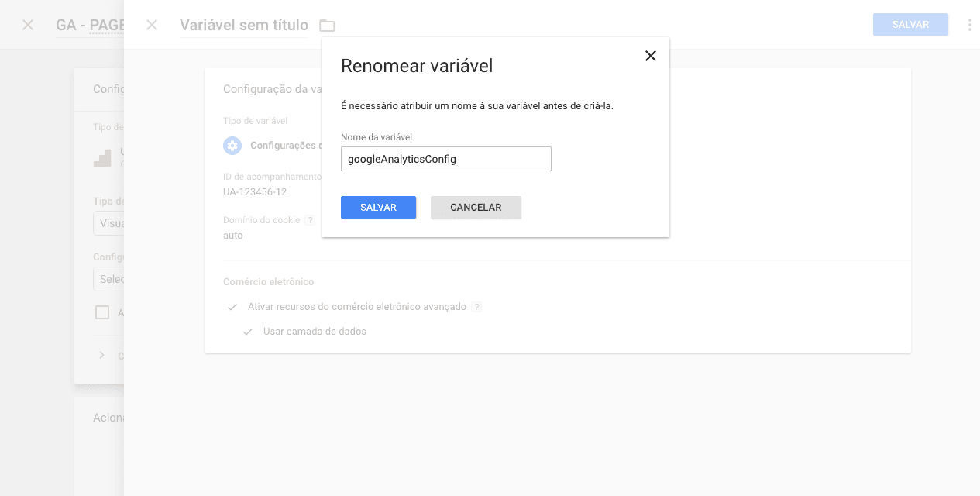This screenshot has height=496, width=980.
Task: Disable Usar camada de dados
Action: 248,331
